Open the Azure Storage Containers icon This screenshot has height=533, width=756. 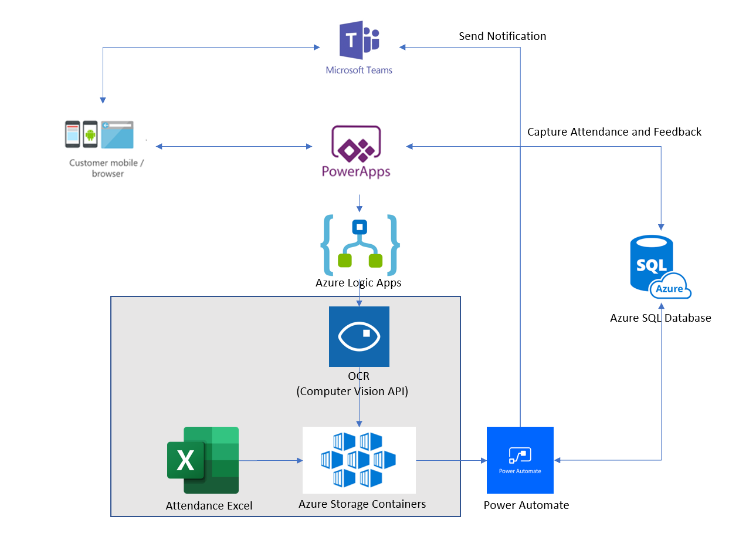pos(359,460)
